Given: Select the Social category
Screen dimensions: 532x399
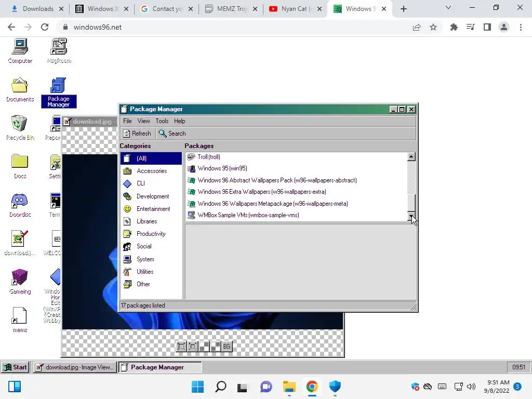Looking at the screenshot, I should click(151, 247).
